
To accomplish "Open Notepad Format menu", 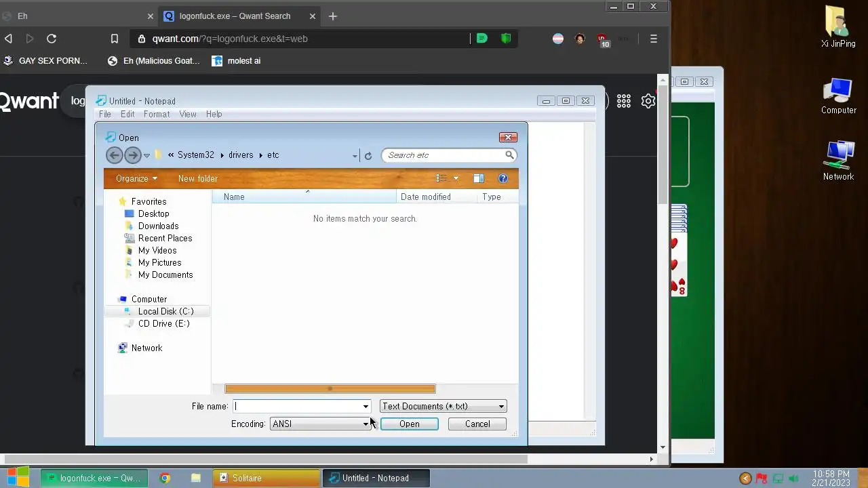I will 157,115.
